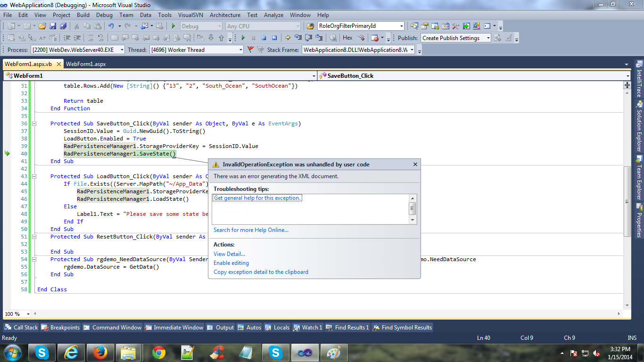Open Internet Explorer from the taskbar

71,352
